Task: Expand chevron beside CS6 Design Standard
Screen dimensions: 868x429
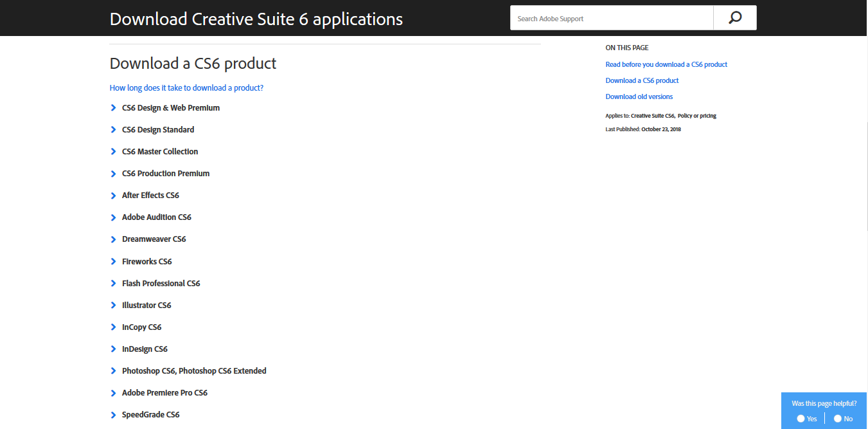Action: (x=114, y=130)
